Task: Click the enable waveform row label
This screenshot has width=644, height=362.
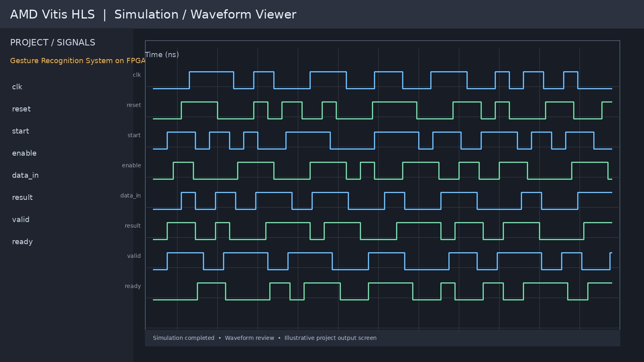Action: pyautogui.click(x=131, y=165)
